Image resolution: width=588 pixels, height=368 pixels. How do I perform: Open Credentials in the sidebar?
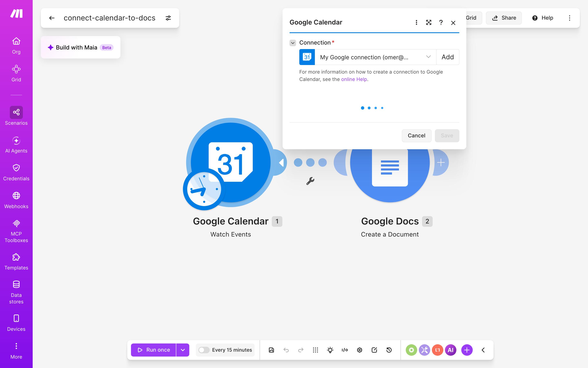tap(16, 173)
